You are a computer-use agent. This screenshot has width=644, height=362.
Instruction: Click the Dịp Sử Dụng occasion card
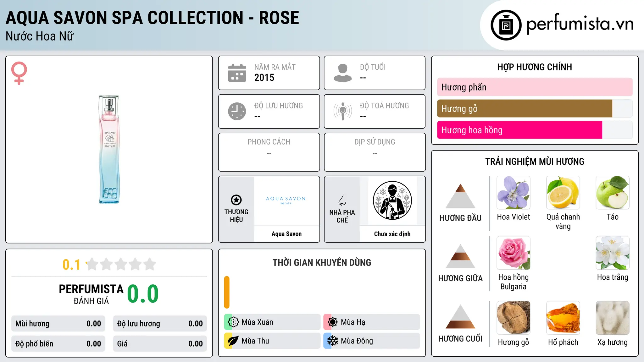pos(375,152)
